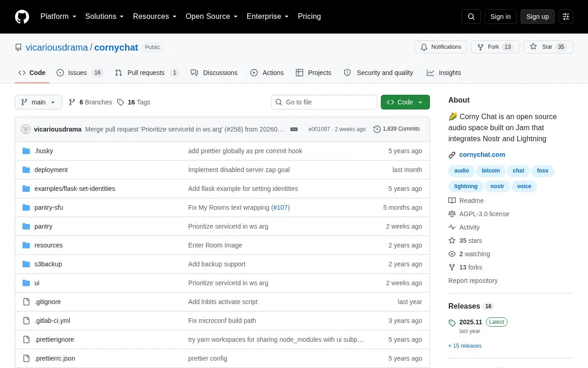Open the search magnifier button
The image size is (588, 368).
point(471,17)
